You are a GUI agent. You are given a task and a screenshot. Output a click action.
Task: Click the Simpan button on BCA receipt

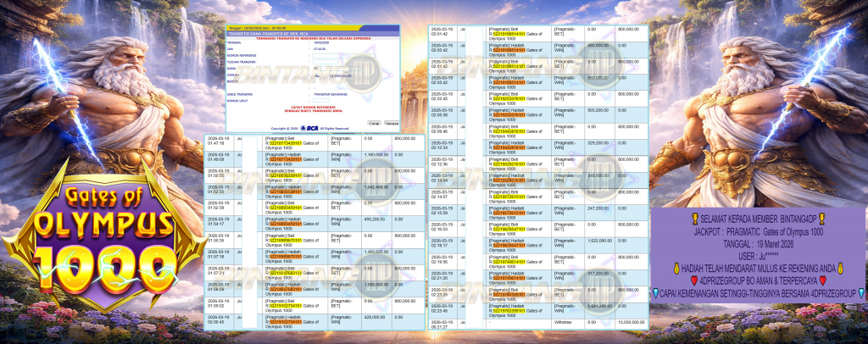[392, 124]
